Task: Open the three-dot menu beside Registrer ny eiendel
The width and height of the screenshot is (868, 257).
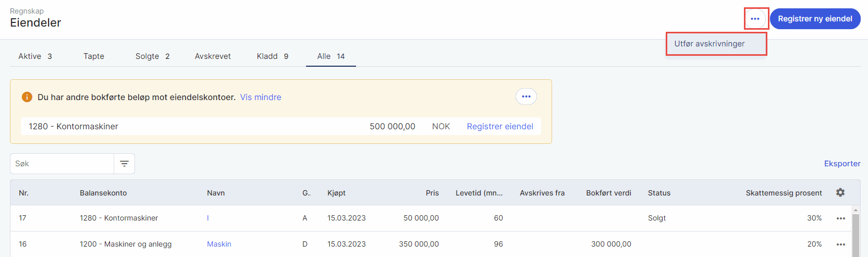Action: pos(755,19)
